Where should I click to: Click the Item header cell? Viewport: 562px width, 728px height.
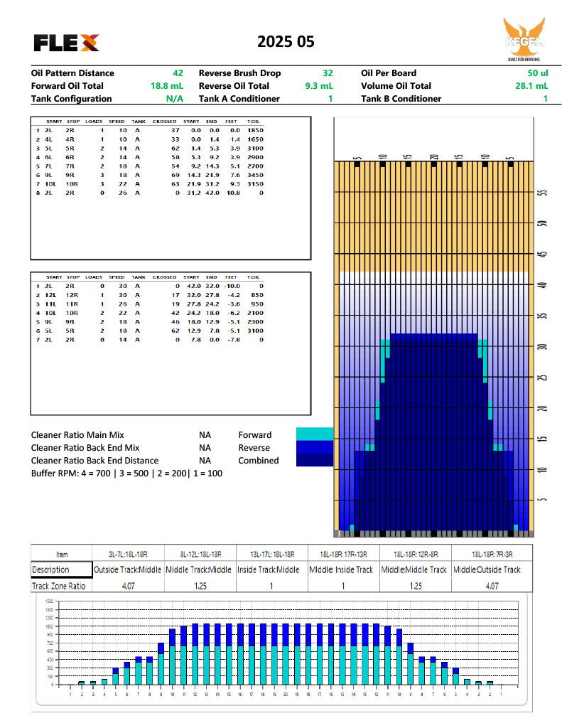[x=62, y=554]
